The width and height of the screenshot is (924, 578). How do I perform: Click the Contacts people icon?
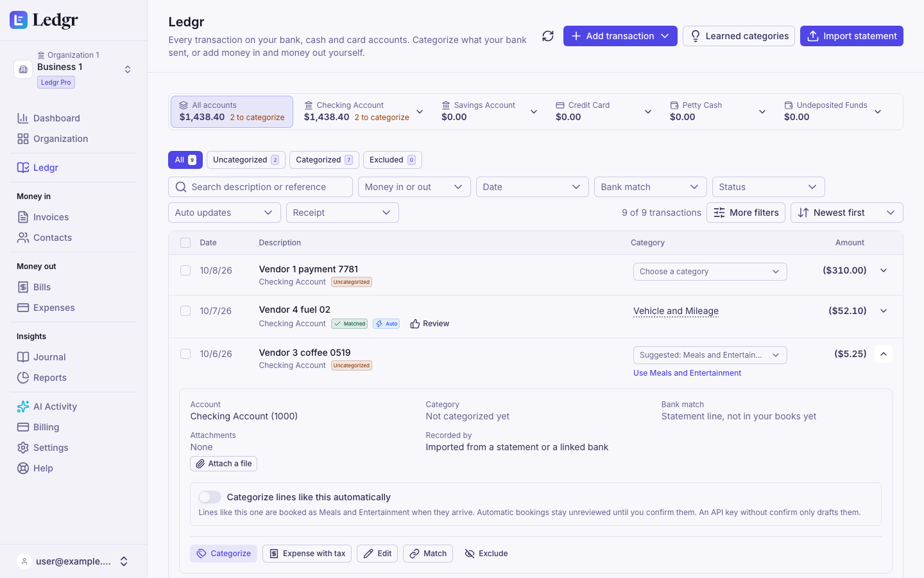(x=23, y=238)
